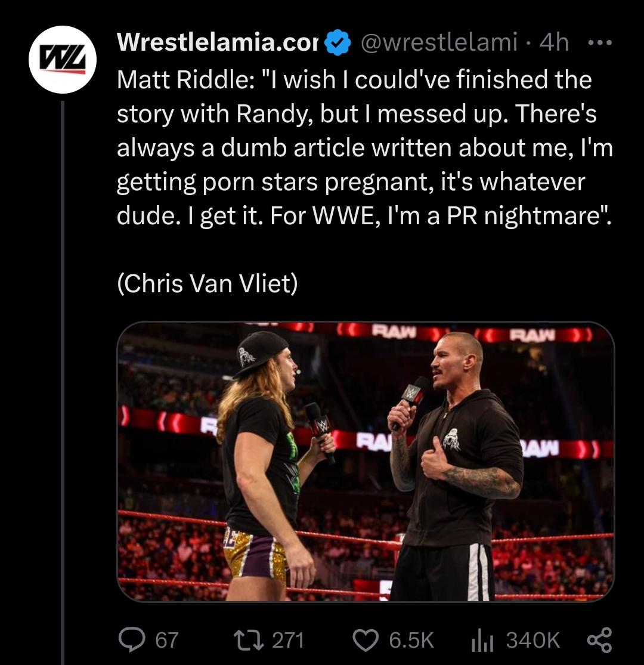Screen dimensions: 644x665
Task: Like the tweet with the heart icon
Action: [x=366, y=640]
